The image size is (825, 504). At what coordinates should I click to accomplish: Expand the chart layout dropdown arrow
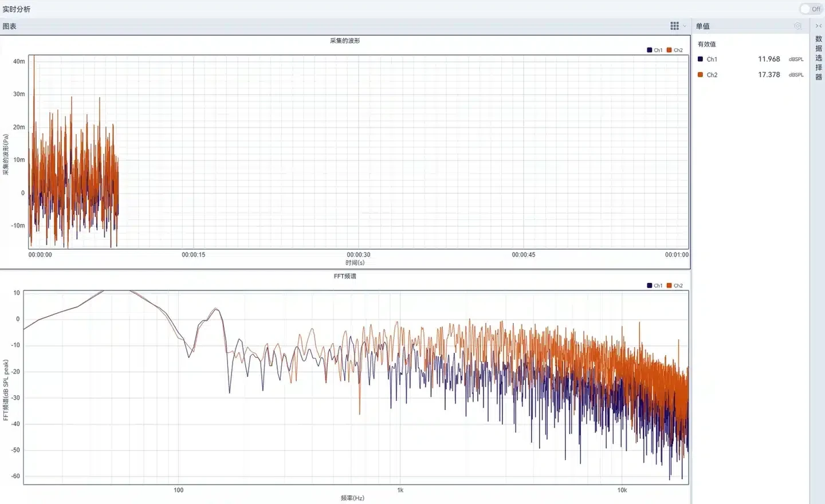(x=685, y=26)
